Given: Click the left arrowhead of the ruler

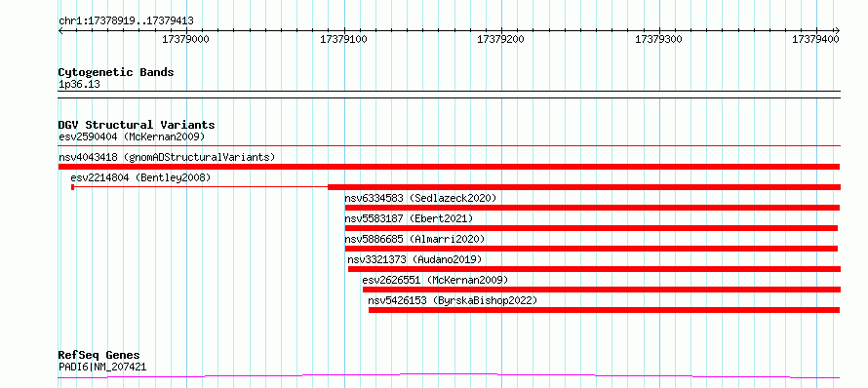Looking at the screenshot, I should [60, 31].
